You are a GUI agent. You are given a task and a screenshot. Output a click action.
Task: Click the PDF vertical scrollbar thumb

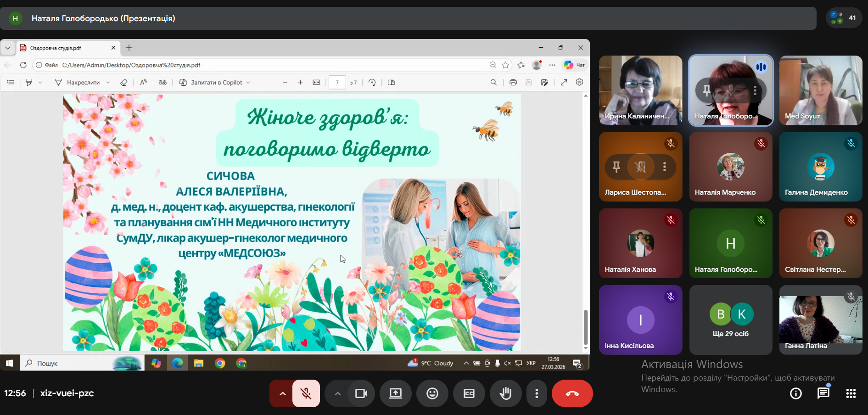(x=585, y=327)
